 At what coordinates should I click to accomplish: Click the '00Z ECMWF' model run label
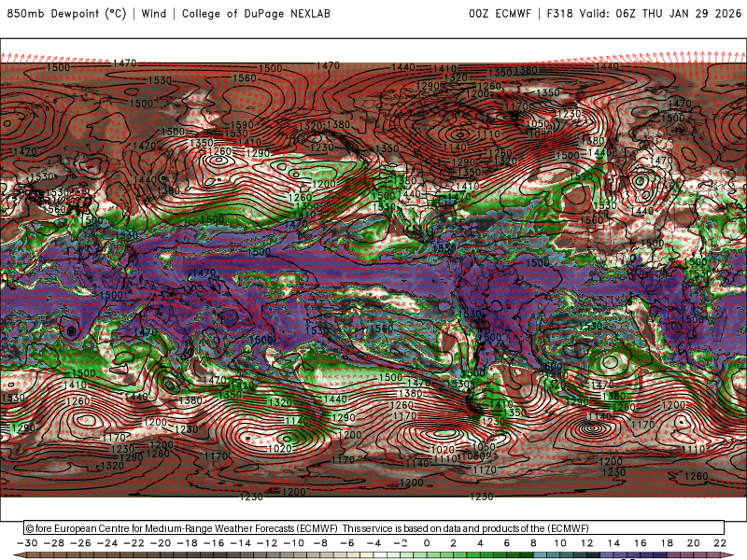coord(500,13)
